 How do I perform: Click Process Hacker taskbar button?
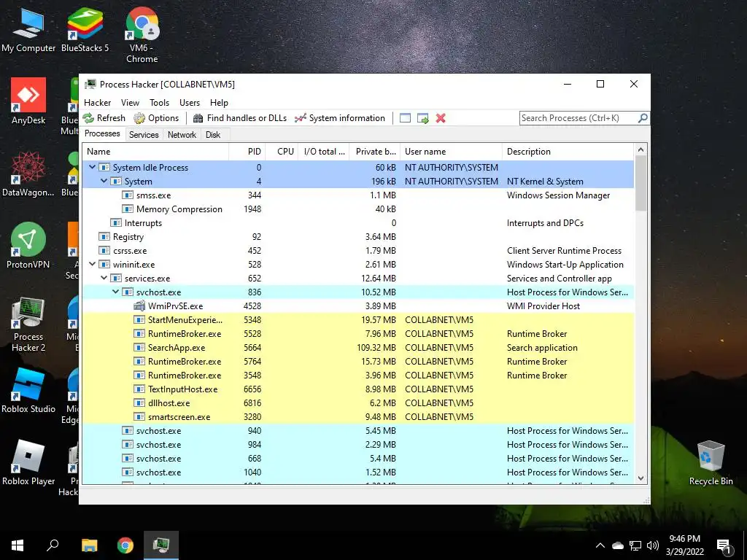(x=161, y=545)
